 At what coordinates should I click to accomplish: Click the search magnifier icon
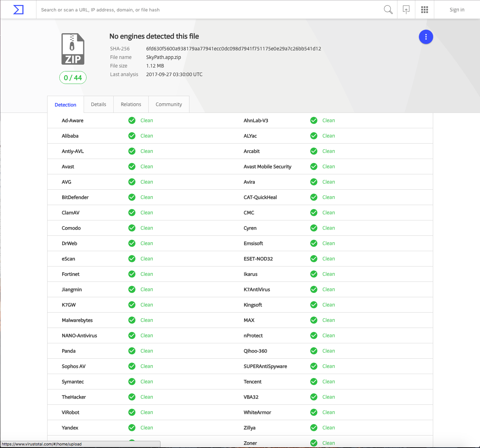388,10
